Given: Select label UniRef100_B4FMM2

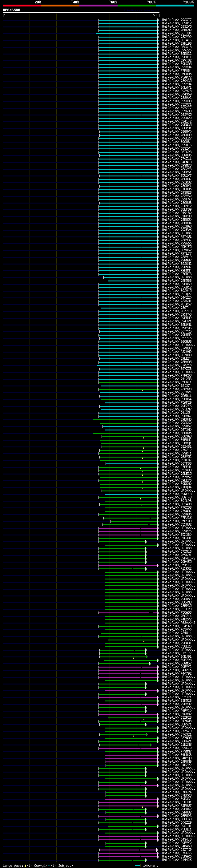Looking at the screenshot, I should (x=177, y=440).
